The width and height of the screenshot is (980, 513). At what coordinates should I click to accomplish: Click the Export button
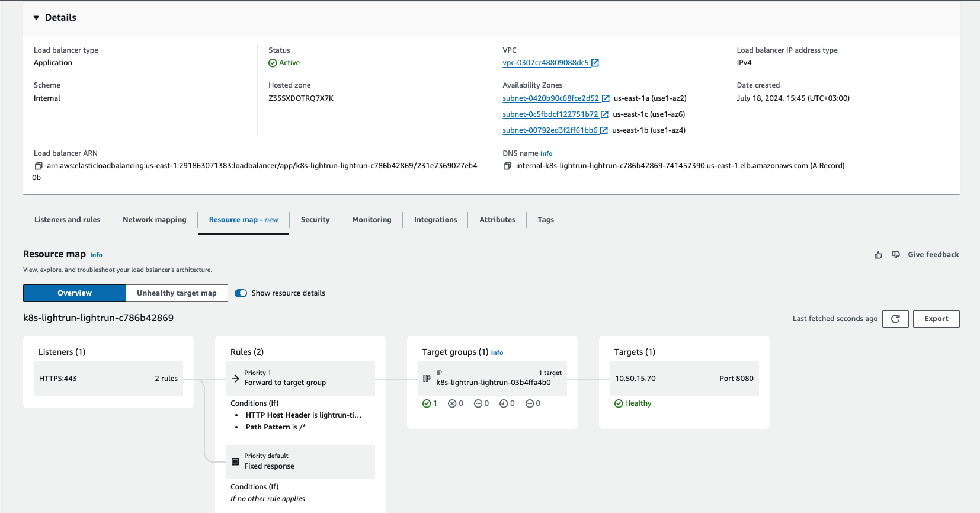coord(936,319)
